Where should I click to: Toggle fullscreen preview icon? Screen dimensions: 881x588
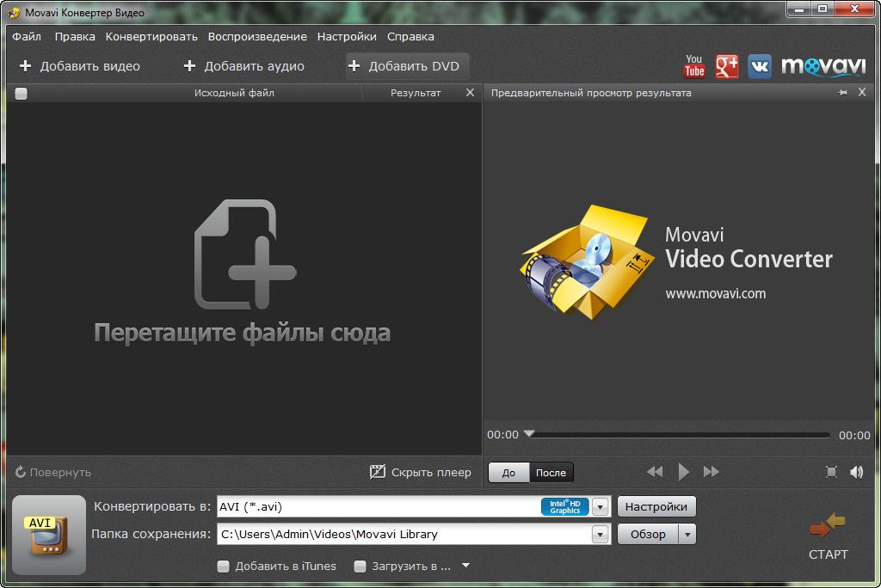[x=831, y=472]
